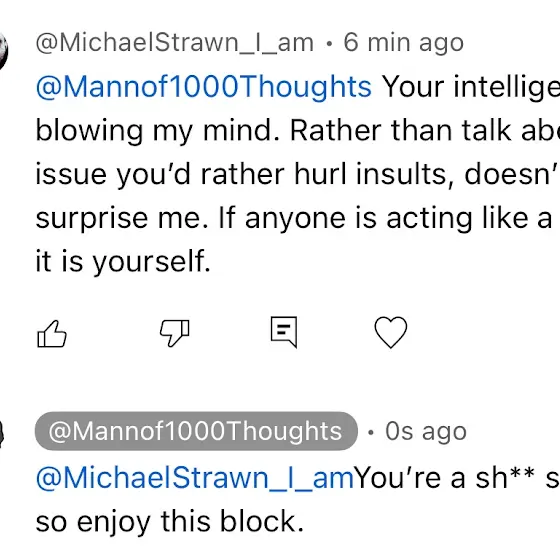Select the gray @Mannof1000Thoughts author badge
Screen dimensions: 560x560
click(196, 431)
